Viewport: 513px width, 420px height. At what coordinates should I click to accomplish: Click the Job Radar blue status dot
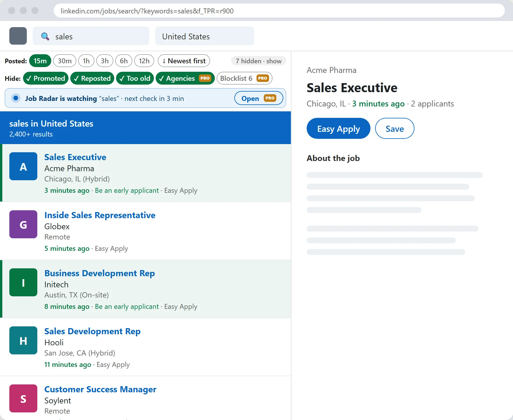16,98
